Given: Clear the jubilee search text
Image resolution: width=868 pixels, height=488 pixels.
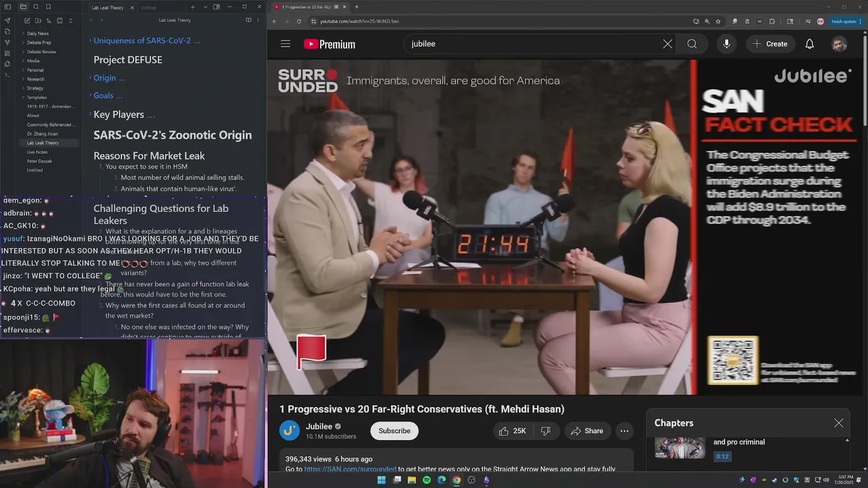Looking at the screenshot, I should [x=667, y=44].
